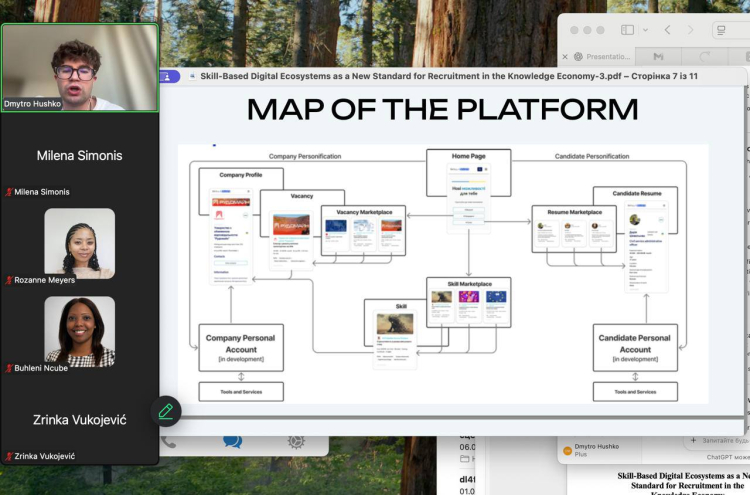Open the Gmail pinned tab
The height and width of the screenshot is (495, 750).
[657, 57]
